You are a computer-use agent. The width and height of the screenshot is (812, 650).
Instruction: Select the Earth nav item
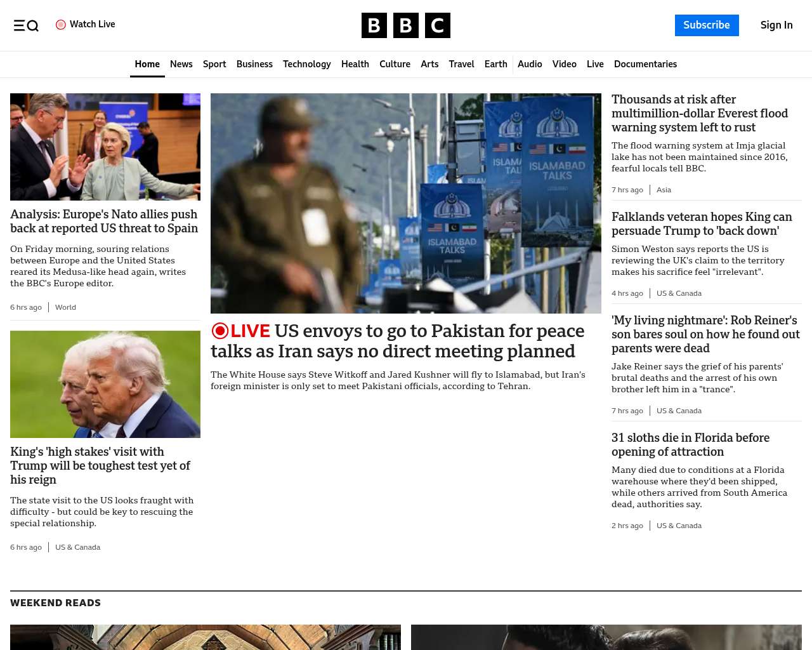(495, 64)
